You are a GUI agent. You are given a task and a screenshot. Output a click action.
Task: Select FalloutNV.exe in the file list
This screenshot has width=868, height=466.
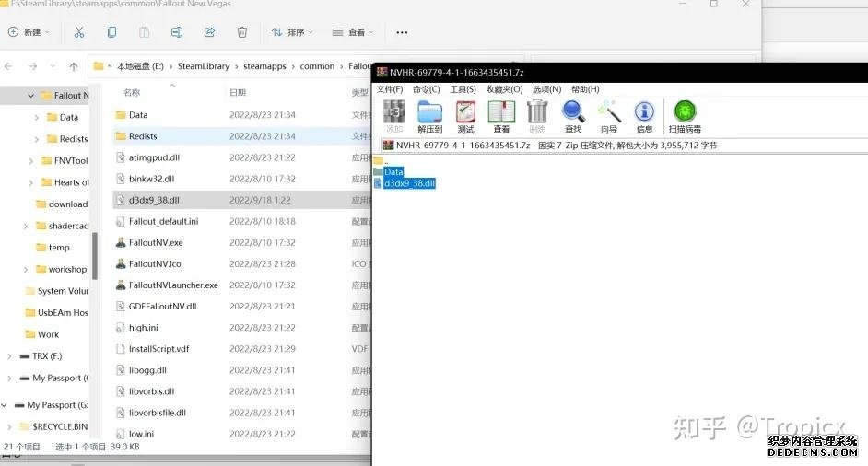coord(156,243)
